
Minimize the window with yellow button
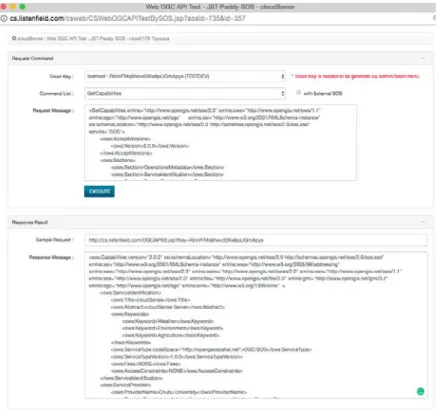tap(13, 6)
